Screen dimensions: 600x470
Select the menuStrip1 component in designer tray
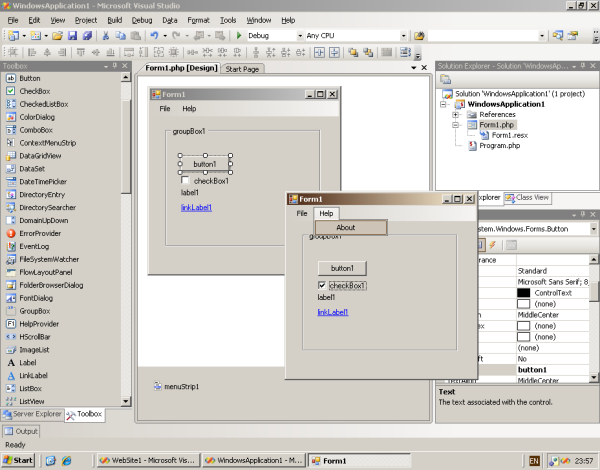pyautogui.click(x=176, y=386)
